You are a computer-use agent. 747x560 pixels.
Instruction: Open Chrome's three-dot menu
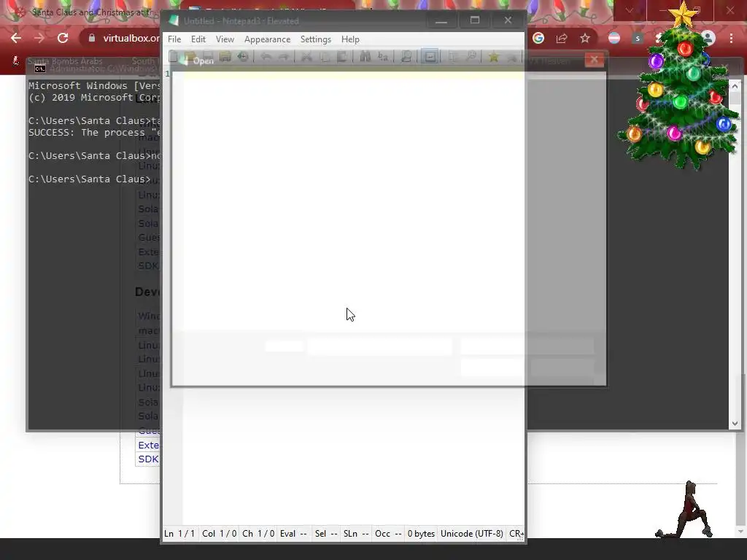pos(731,38)
